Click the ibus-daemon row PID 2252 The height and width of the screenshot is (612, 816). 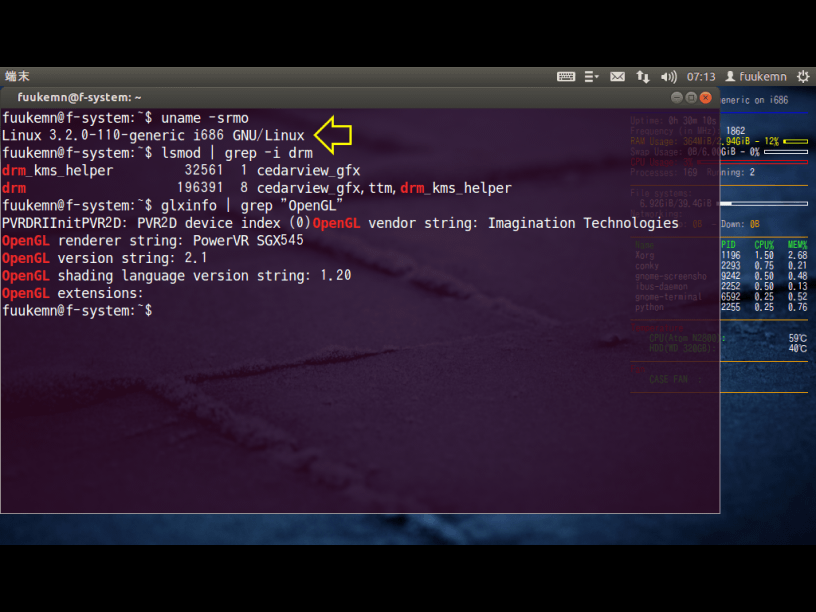tap(721, 286)
